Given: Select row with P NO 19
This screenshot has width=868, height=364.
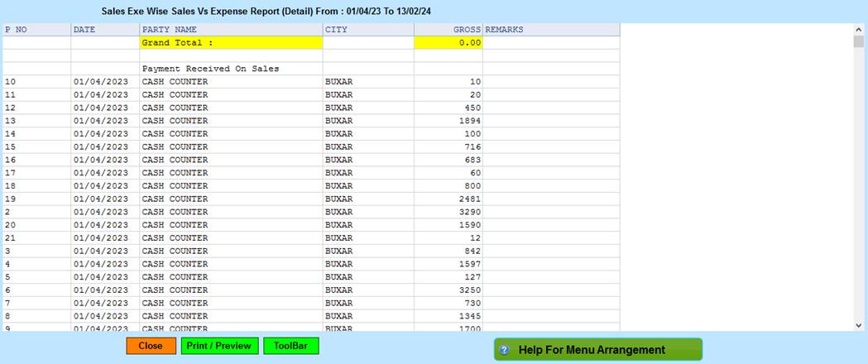Looking at the screenshot, I should [x=36, y=199].
